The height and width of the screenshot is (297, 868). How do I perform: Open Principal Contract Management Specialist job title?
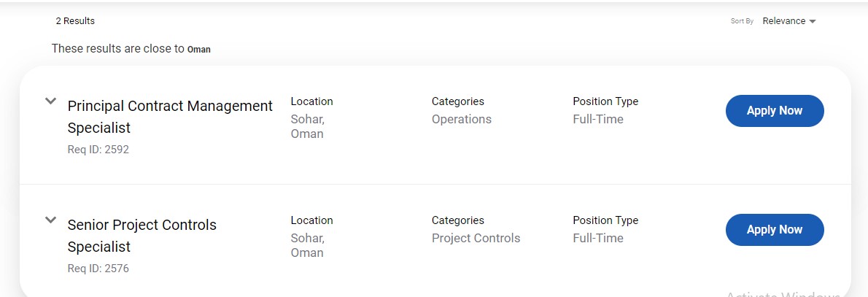point(170,116)
